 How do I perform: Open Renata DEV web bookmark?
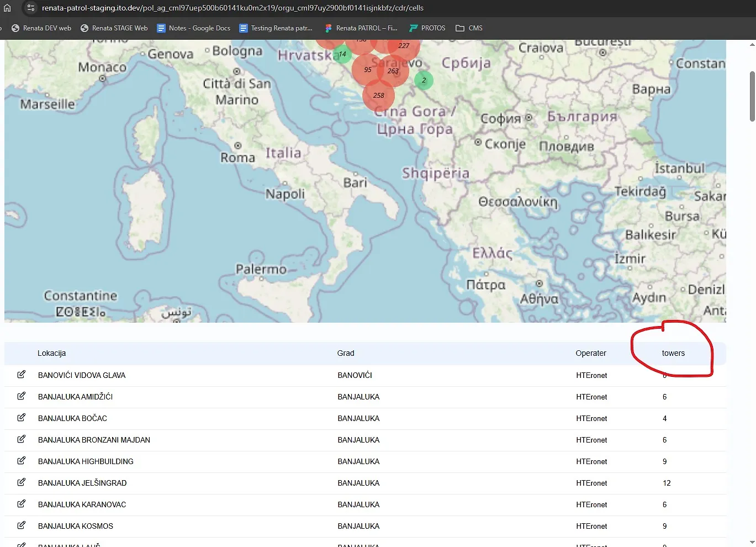41,28
